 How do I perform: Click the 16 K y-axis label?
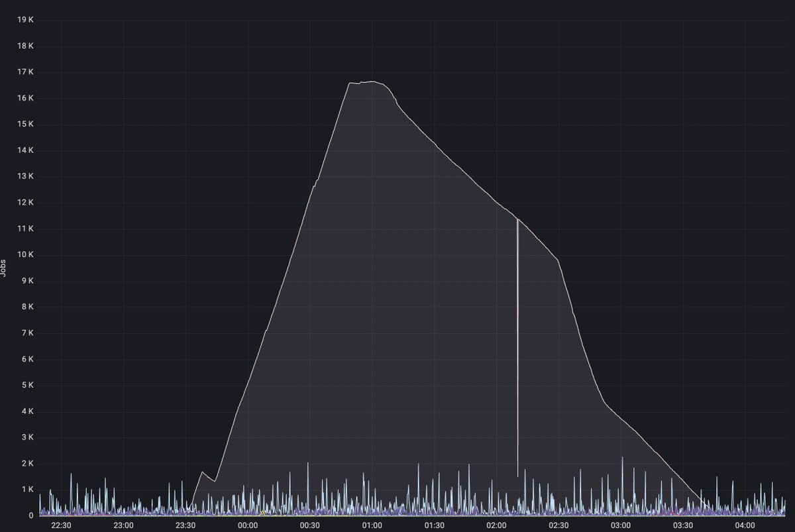click(x=25, y=98)
